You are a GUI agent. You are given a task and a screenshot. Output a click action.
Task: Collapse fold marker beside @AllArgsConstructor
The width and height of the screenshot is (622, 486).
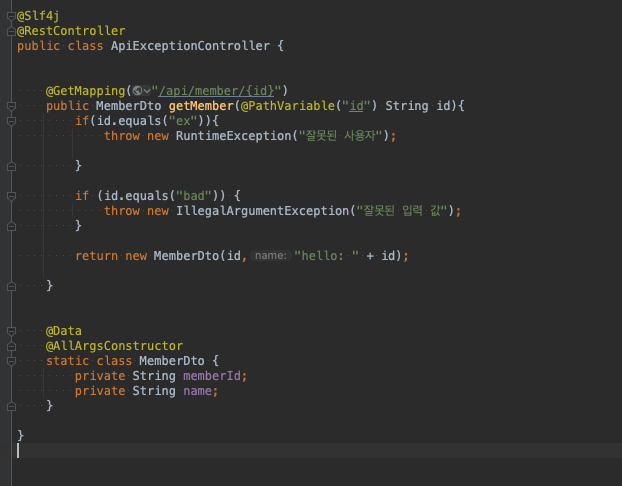11,346
